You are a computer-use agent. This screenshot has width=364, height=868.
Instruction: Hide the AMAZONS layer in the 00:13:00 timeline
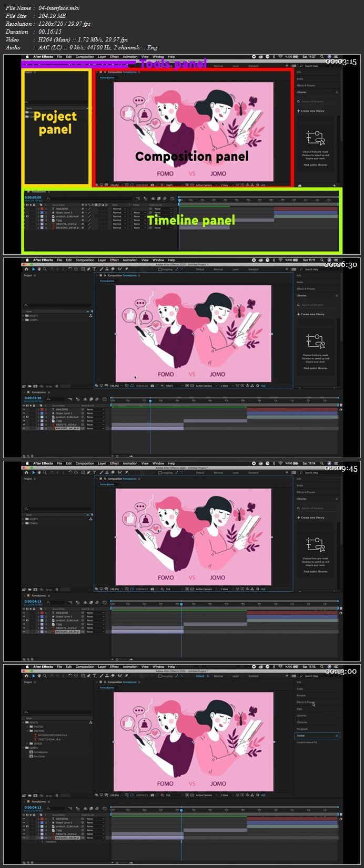(x=24, y=819)
